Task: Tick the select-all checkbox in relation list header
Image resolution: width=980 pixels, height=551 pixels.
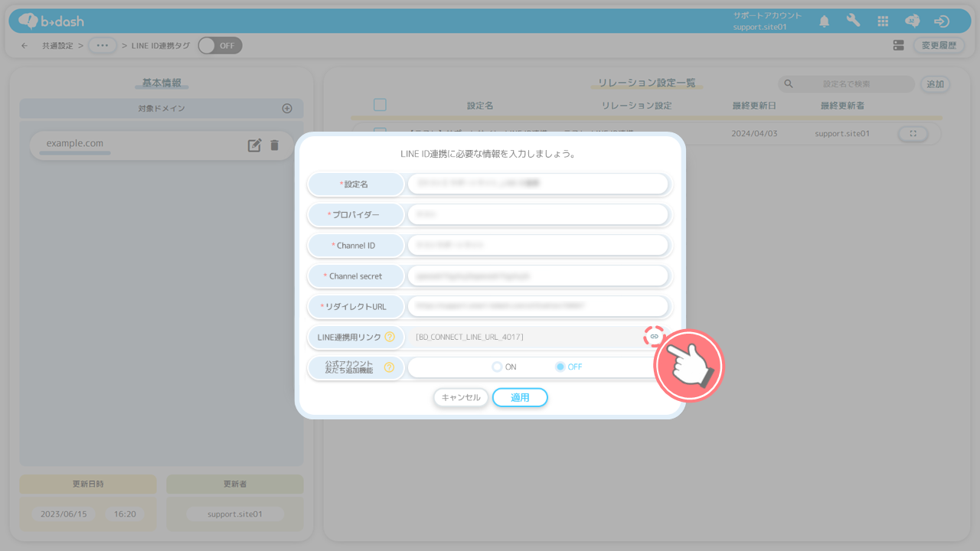Action: [x=380, y=106]
